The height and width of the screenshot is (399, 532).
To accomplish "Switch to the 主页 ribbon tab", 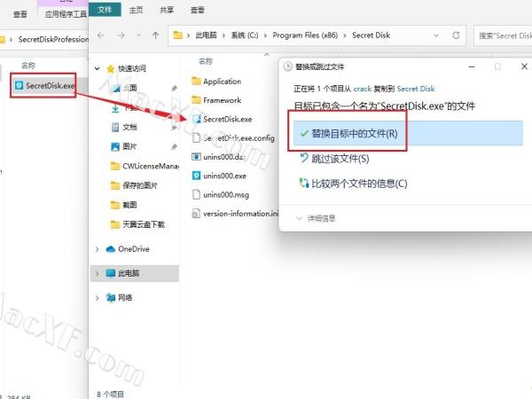I will (136, 10).
